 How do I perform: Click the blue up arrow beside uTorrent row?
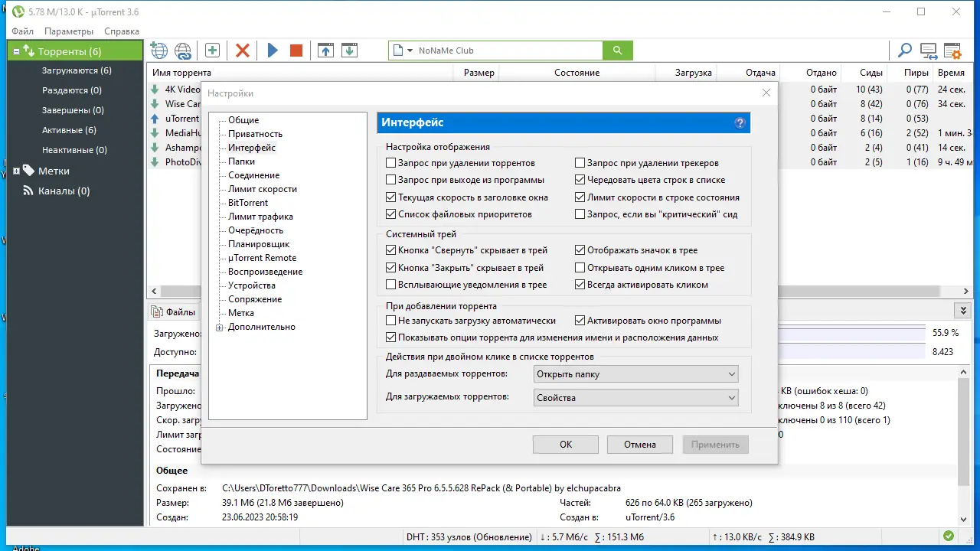coord(155,119)
